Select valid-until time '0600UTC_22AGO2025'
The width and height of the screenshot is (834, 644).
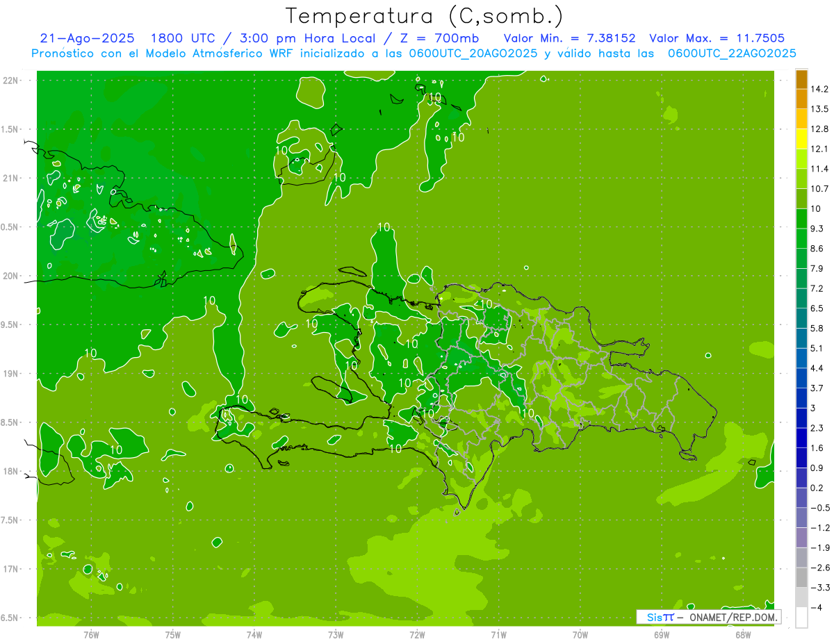tap(731, 53)
